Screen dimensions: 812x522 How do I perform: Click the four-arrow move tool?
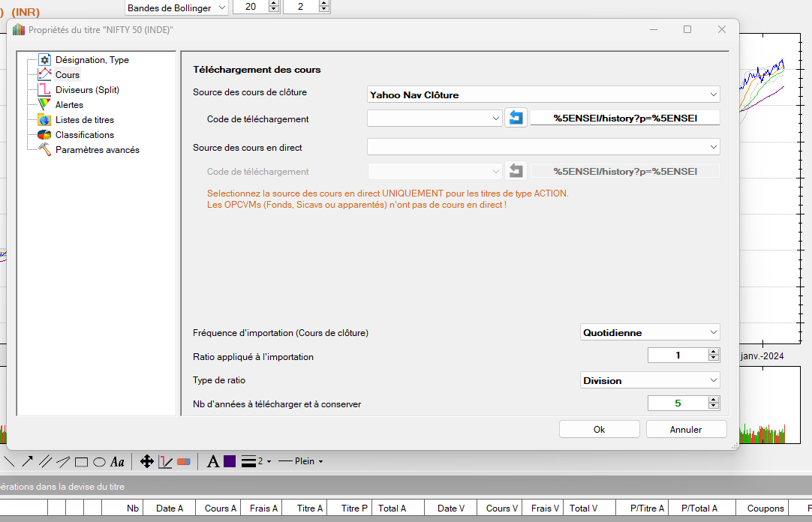point(147,461)
